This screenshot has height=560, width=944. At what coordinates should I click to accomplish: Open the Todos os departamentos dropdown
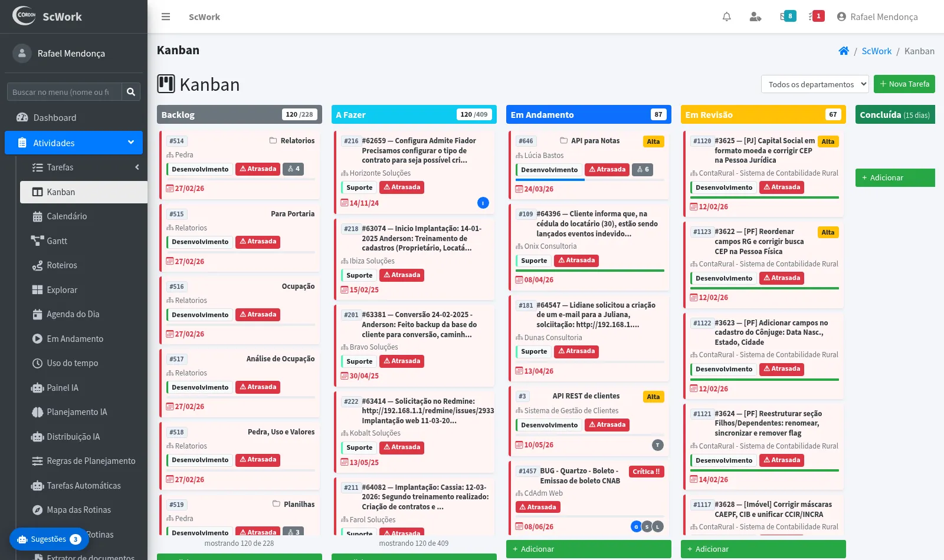[x=815, y=84]
